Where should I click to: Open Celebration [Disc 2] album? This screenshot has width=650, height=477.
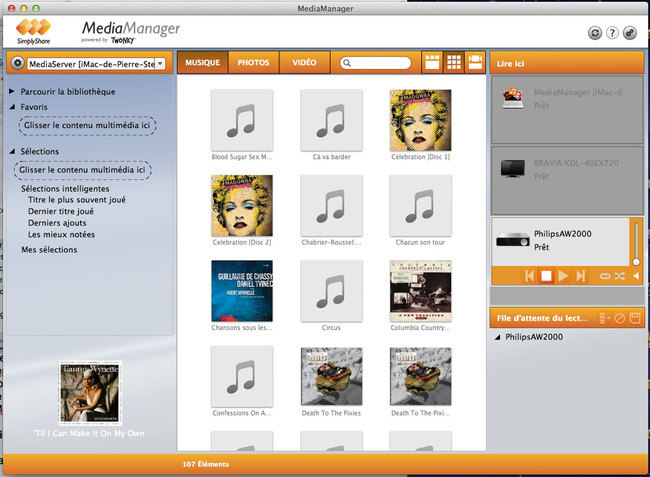coord(242,206)
